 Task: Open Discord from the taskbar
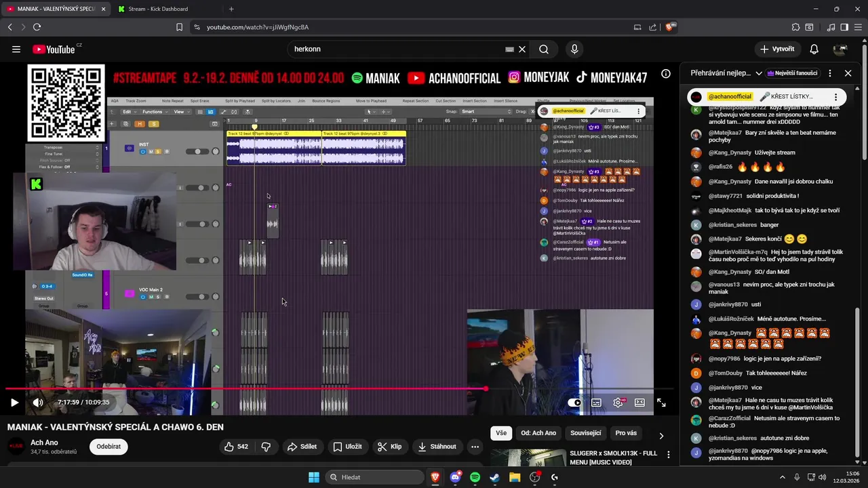tap(455, 477)
